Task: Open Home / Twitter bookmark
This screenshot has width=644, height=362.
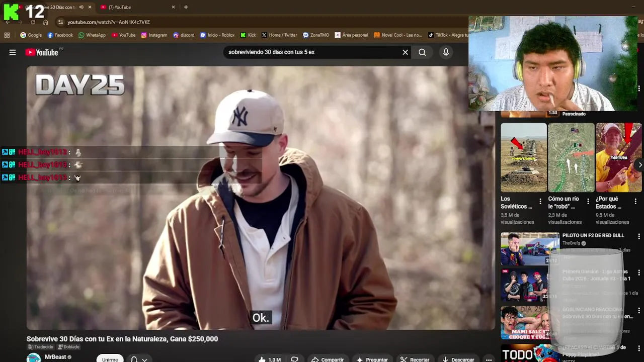Action: 279,35
